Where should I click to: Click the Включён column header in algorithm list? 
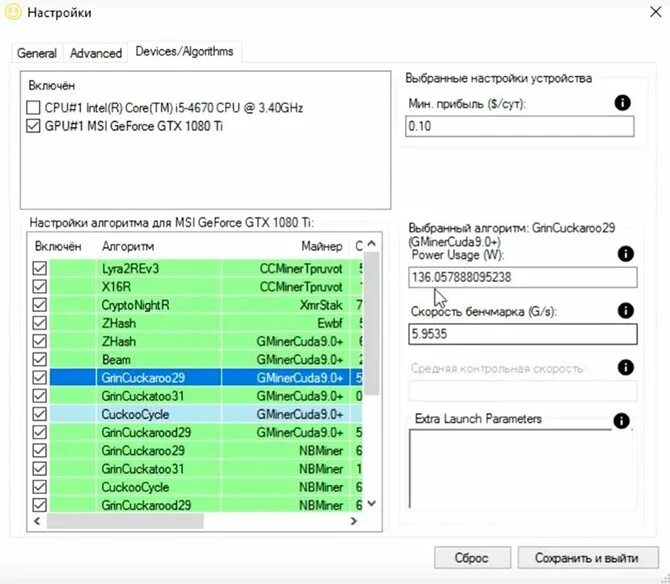point(58,247)
